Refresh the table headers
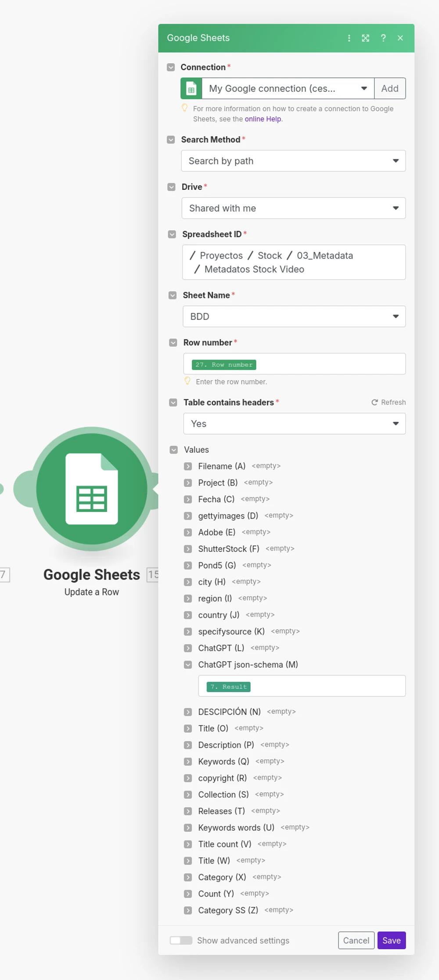The width and height of the screenshot is (439, 980). (x=389, y=403)
